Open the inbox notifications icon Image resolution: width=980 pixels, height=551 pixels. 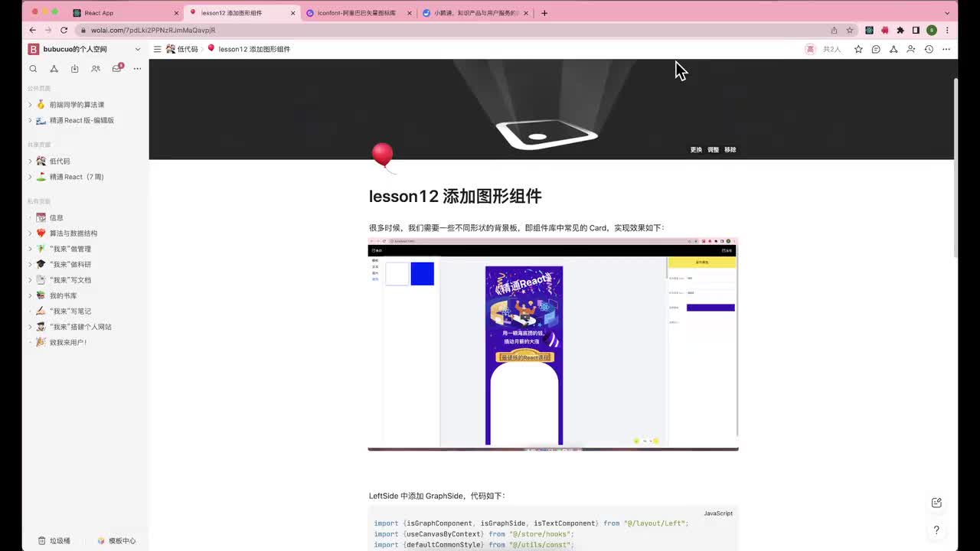click(116, 68)
